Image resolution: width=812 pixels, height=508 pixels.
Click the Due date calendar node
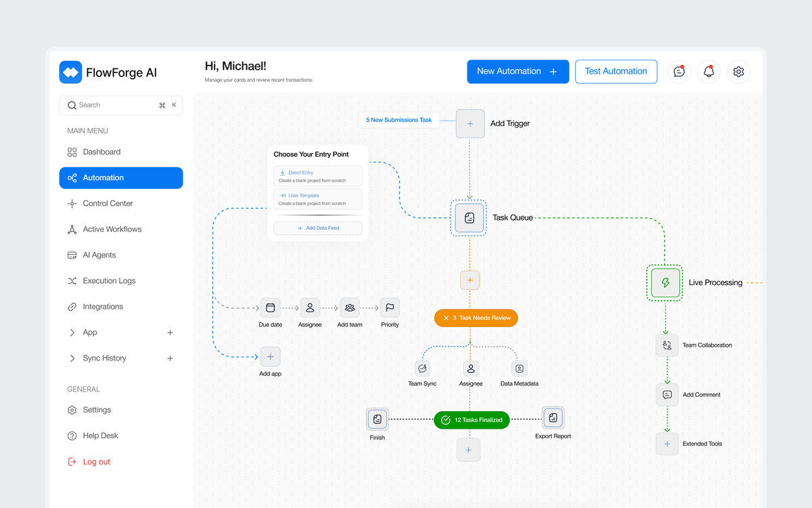click(270, 308)
